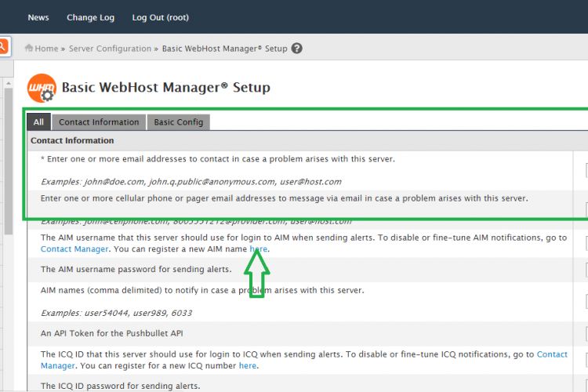588x392 pixels.
Task: Click the left sidebar scrollbar thumb
Action: point(9,162)
